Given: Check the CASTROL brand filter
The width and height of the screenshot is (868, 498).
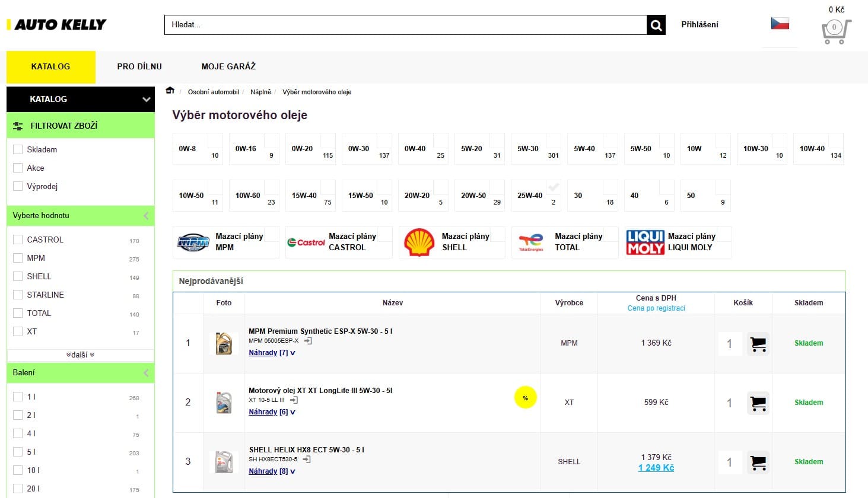Looking at the screenshot, I should pyautogui.click(x=18, y=240).
